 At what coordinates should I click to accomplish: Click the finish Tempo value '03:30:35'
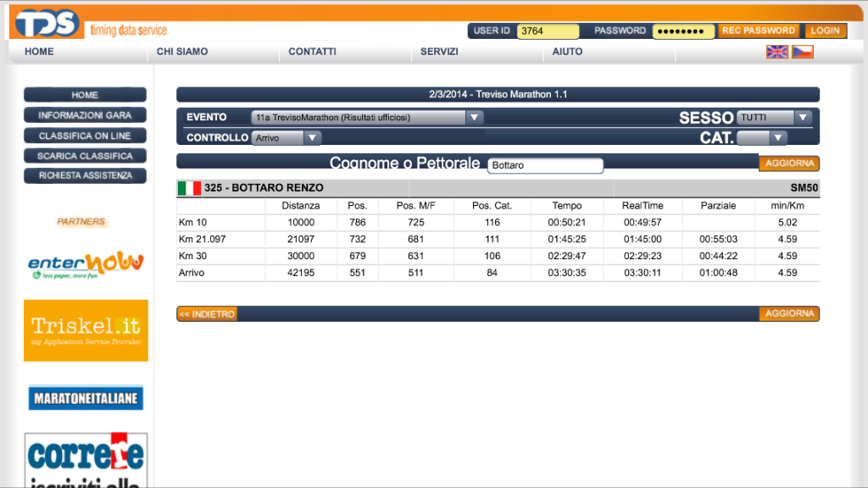[567, 273]
